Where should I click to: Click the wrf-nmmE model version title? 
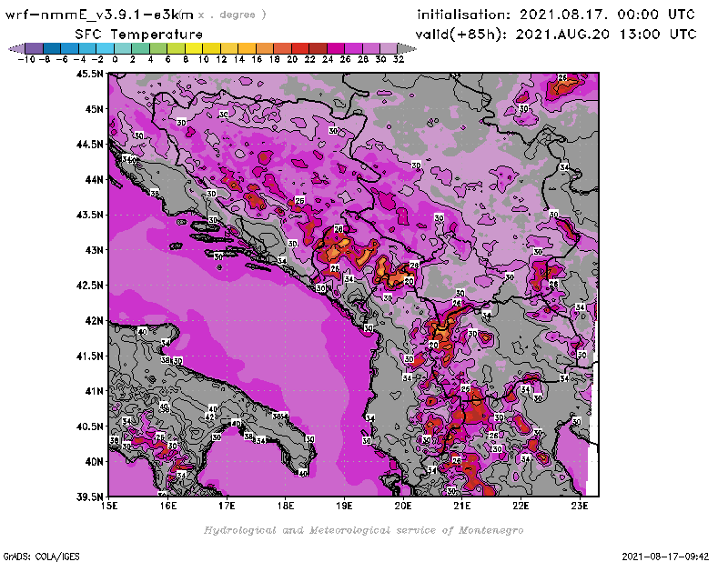[100, 15]
